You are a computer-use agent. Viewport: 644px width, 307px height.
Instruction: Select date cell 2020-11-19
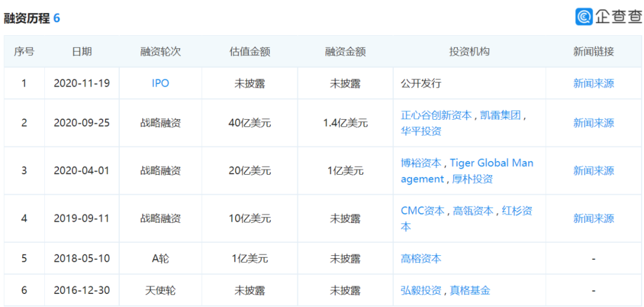[x=82, y=83]
